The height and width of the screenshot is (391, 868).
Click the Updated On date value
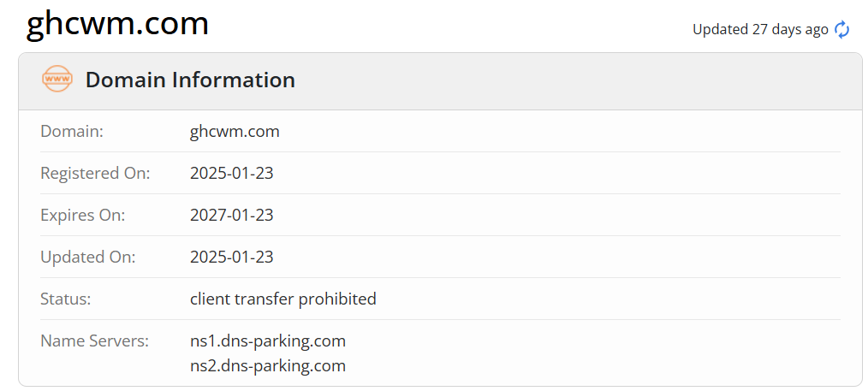[232, 258]
